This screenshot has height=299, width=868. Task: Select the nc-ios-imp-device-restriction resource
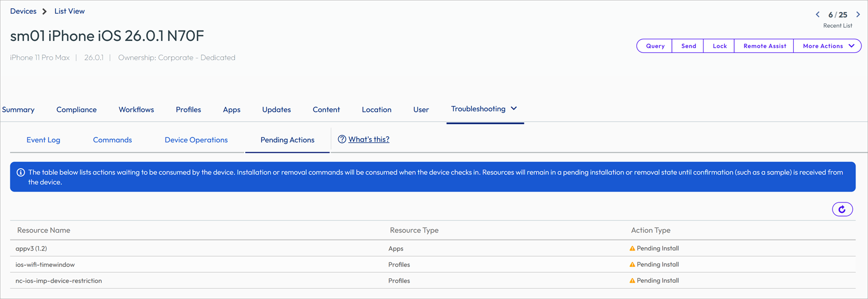[58, 280]
